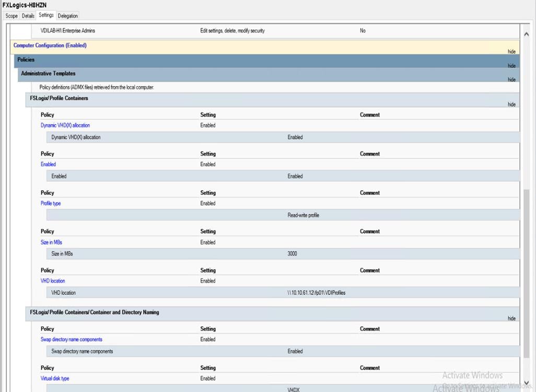The image size is (536, 392).
Task: Hide Container and Directory Naming section
Action: pyautogui.click(x=511, y=318)
